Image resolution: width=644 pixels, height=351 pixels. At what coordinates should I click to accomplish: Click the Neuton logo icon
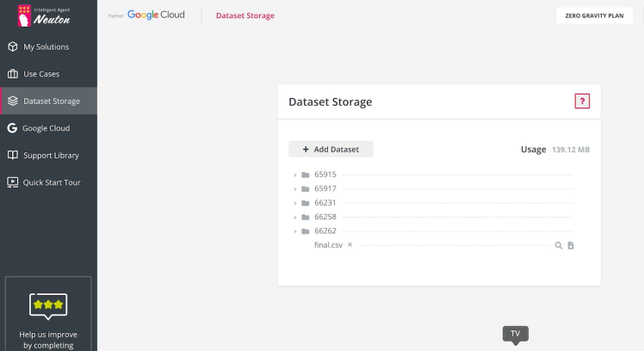[x=22, y=15]
